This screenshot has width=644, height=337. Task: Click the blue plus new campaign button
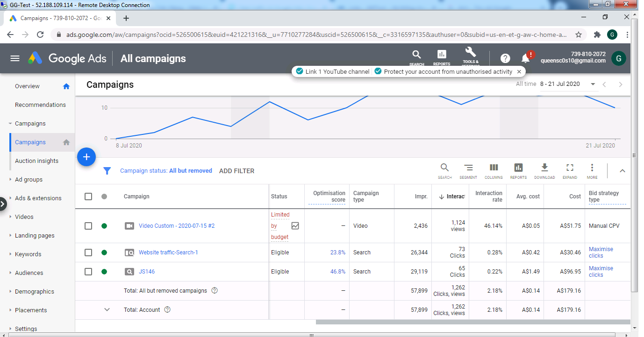coord(86,157)
